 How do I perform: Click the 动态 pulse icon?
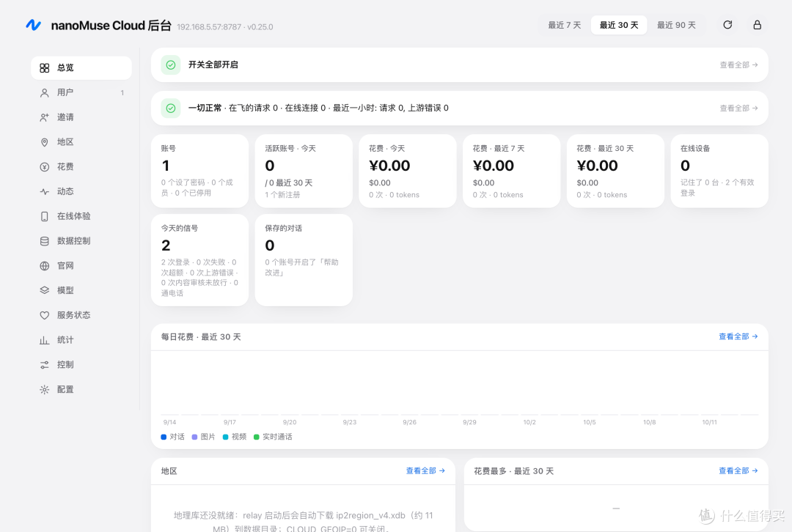(x=45, y=191)
